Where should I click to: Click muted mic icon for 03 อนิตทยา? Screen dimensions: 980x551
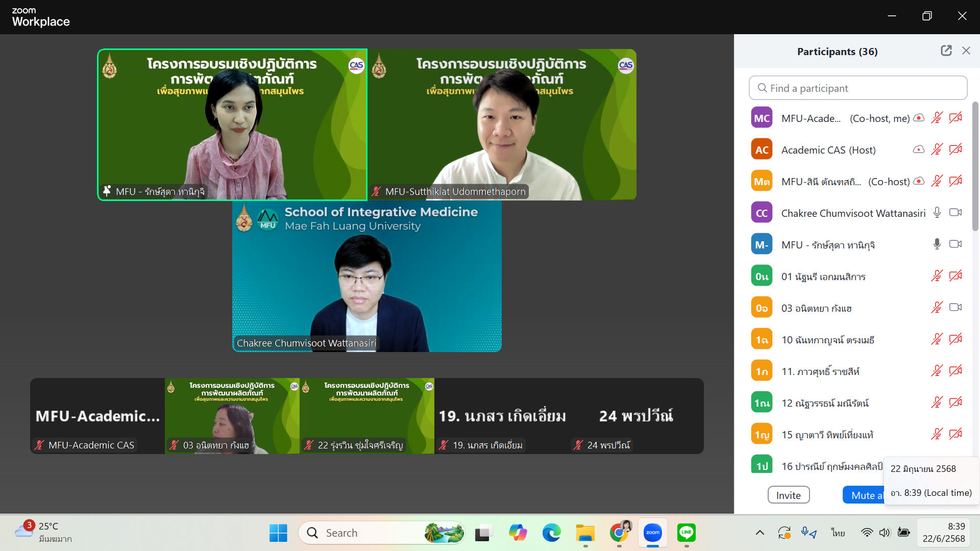(x=937, y=308)
